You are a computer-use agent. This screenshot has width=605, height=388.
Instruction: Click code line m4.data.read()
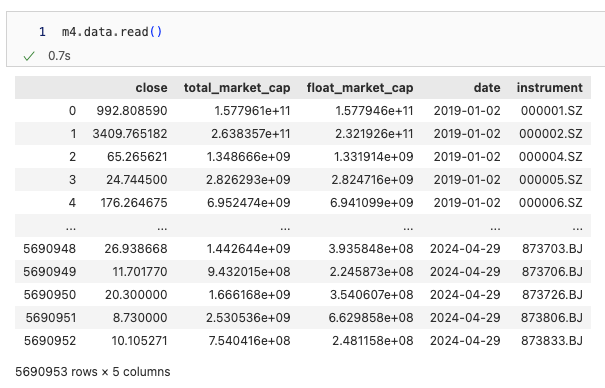112,32
